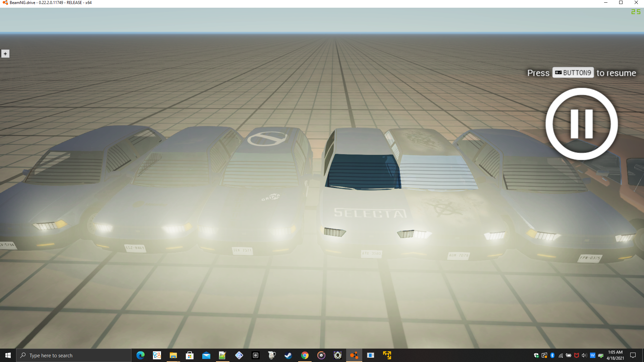The width and height of the screenshot is (644, 362).
Task: Click the display sync tray icon with the orange dot
Action: [544, 355]
